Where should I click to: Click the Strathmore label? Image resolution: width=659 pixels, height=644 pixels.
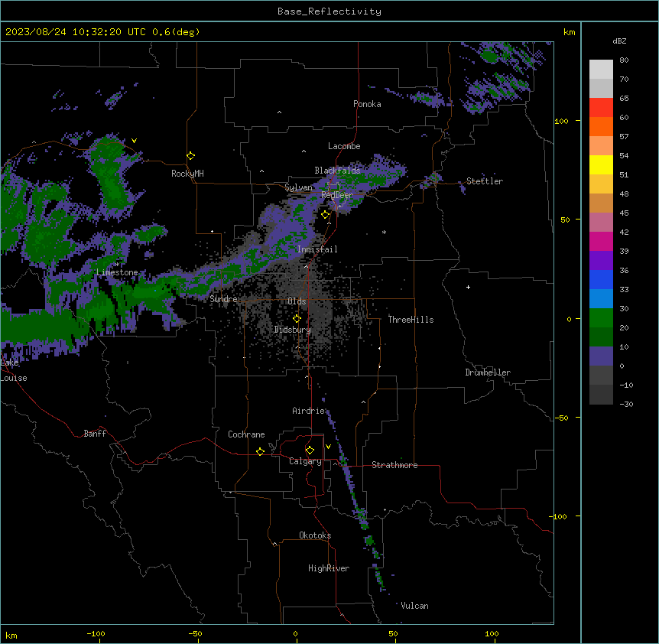pyautogui.click(x=394, y=465)
